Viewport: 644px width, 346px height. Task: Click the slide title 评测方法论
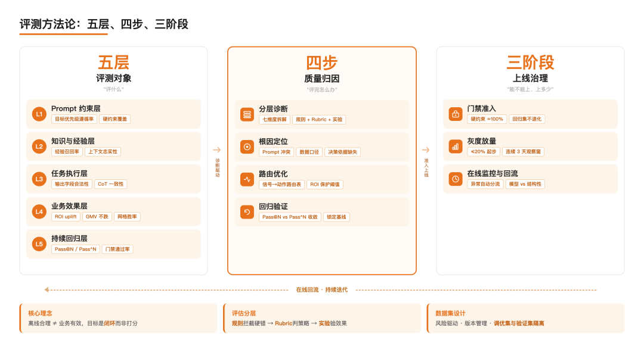[104, 24]
